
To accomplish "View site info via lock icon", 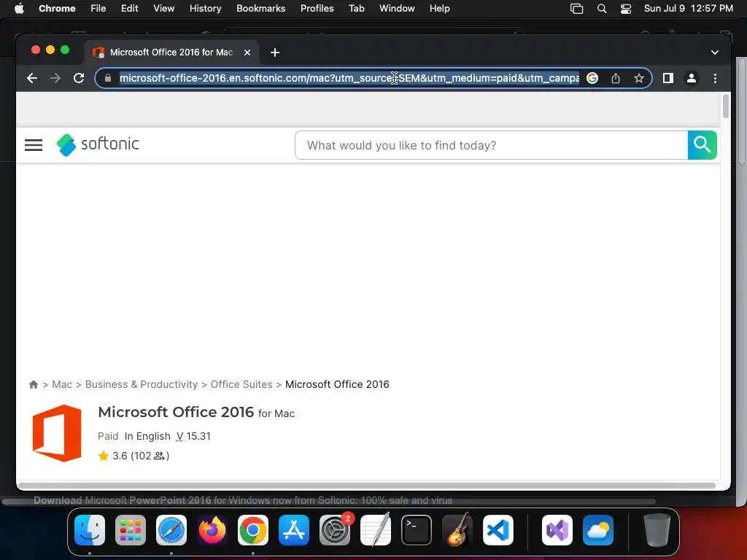I will click(x=108, y=78).
